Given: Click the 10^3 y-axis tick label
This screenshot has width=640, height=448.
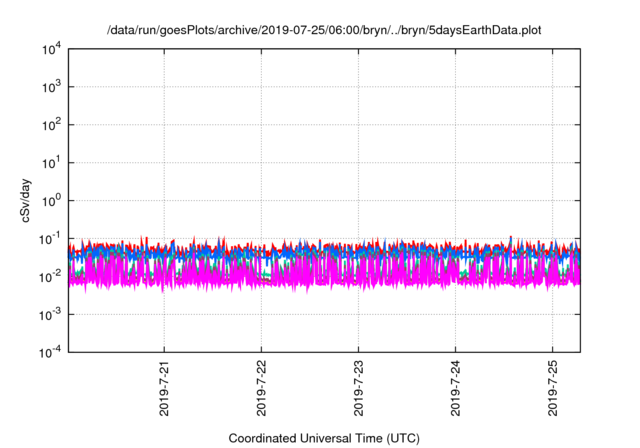Looking at the screenshot, I should click(x=52, y=87).
